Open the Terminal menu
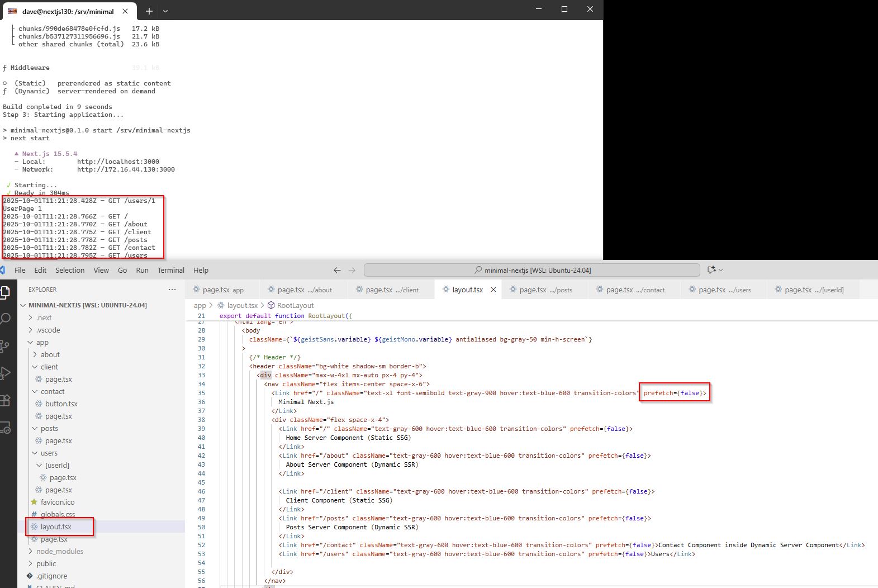The image size is (878, 588). tap(170, 270)
